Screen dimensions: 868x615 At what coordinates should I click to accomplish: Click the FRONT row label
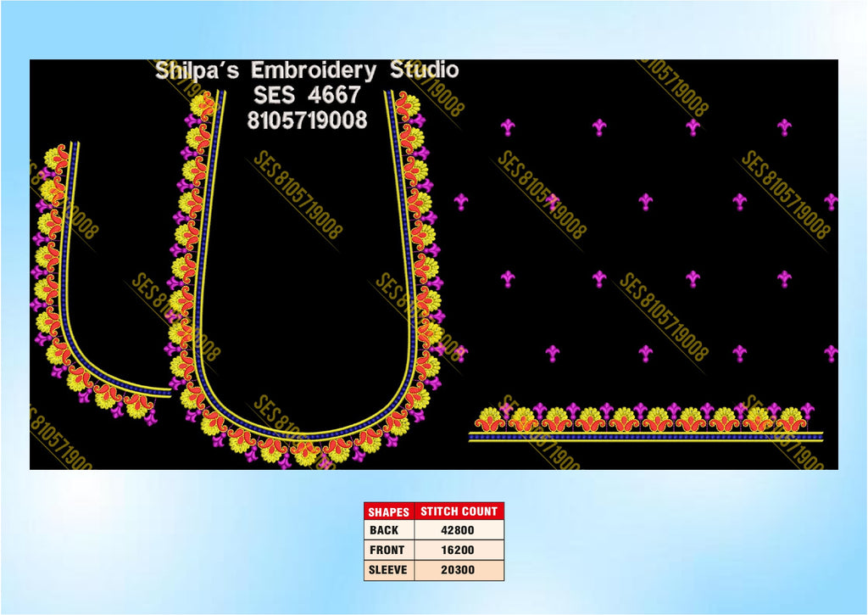coord(387,551)
